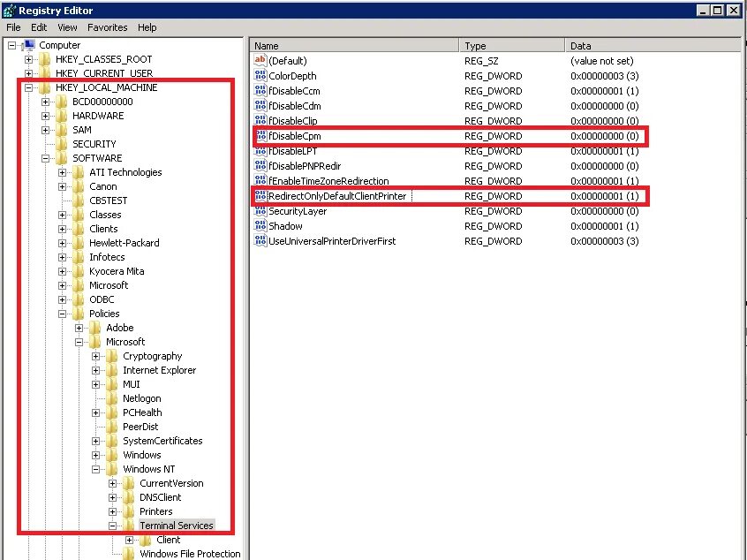Expand the HKEY_CLASSES_ROOT key

tap(28, 59)
